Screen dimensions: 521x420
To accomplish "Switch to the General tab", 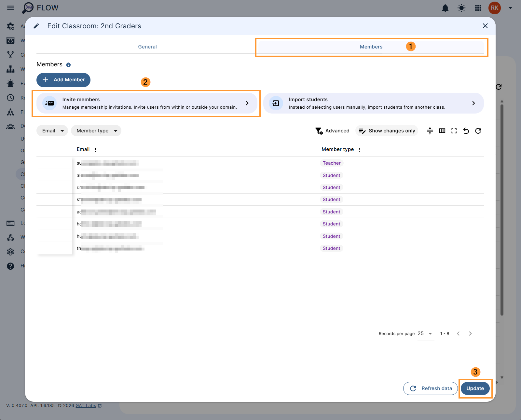I will (147, 47).
